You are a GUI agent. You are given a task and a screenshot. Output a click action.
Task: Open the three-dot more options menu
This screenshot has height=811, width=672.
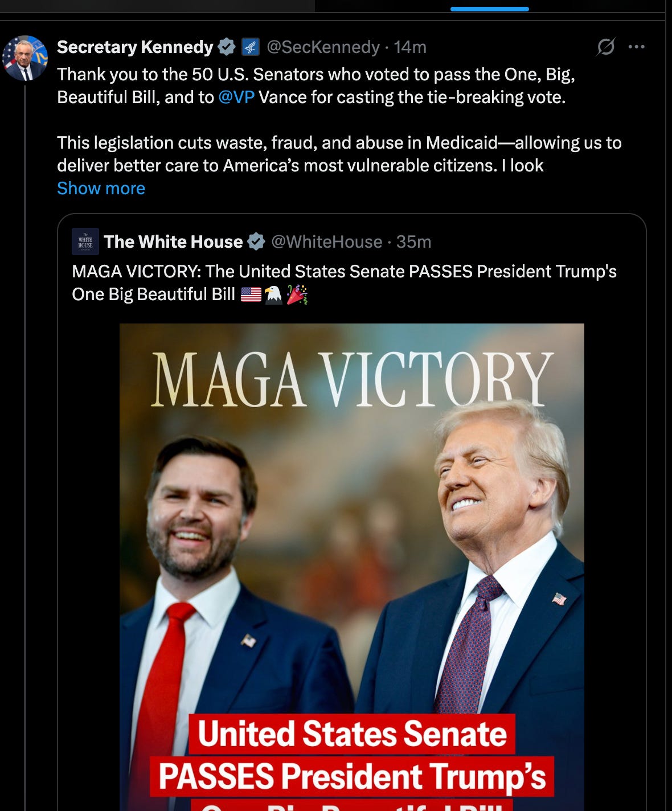(x=636, y=47)
